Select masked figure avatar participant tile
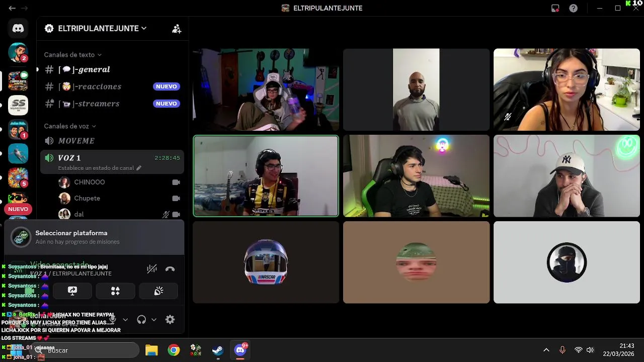This screenshot has height=362, width=644. [567, 262]
